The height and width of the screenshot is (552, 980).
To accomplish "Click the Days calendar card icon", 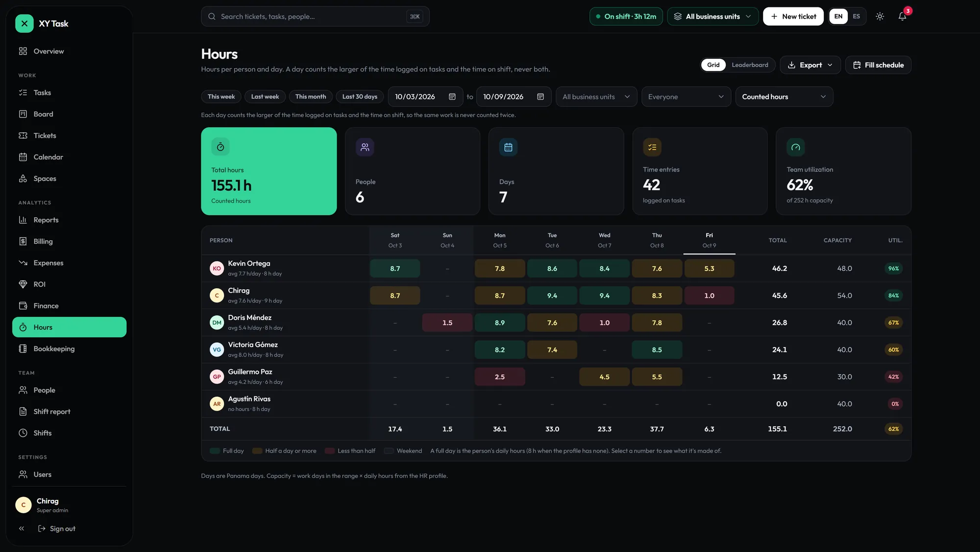I will [508, 147].
